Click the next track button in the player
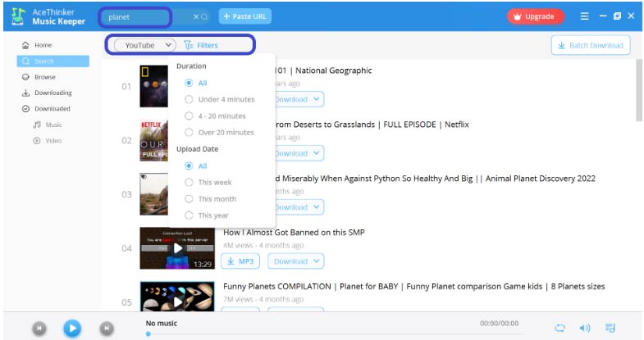 107,328
